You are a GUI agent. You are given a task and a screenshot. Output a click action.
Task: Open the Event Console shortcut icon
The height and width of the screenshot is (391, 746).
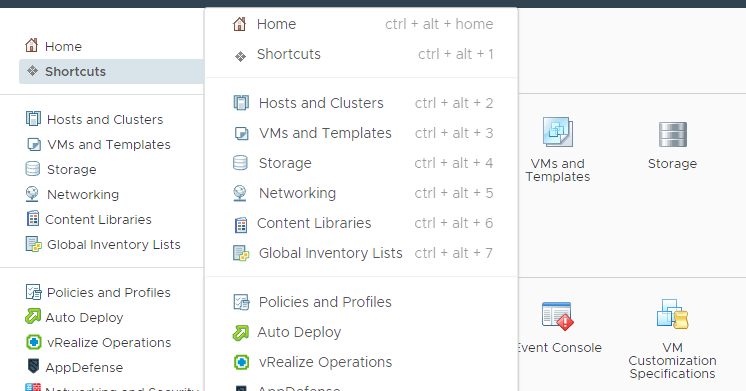click(x=557, y=316)
